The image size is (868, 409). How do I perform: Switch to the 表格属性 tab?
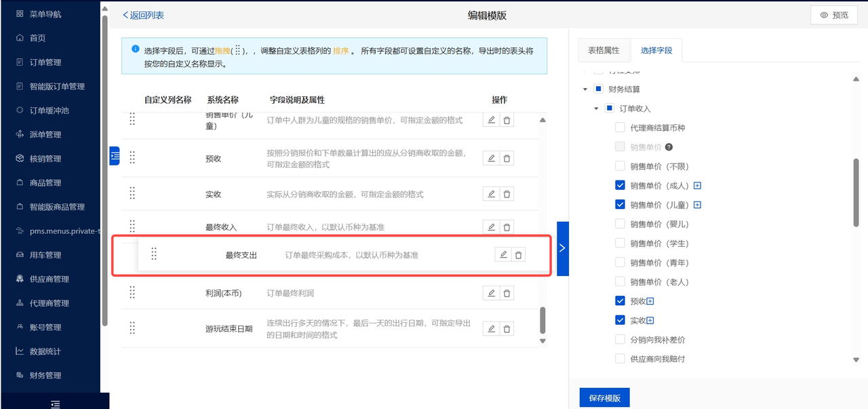[604, 51]
